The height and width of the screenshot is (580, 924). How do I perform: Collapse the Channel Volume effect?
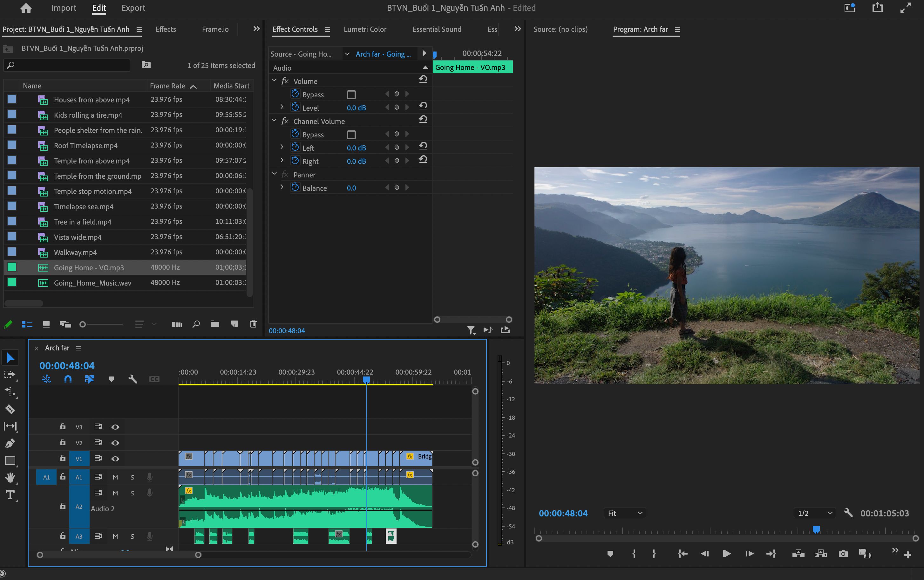274,120
